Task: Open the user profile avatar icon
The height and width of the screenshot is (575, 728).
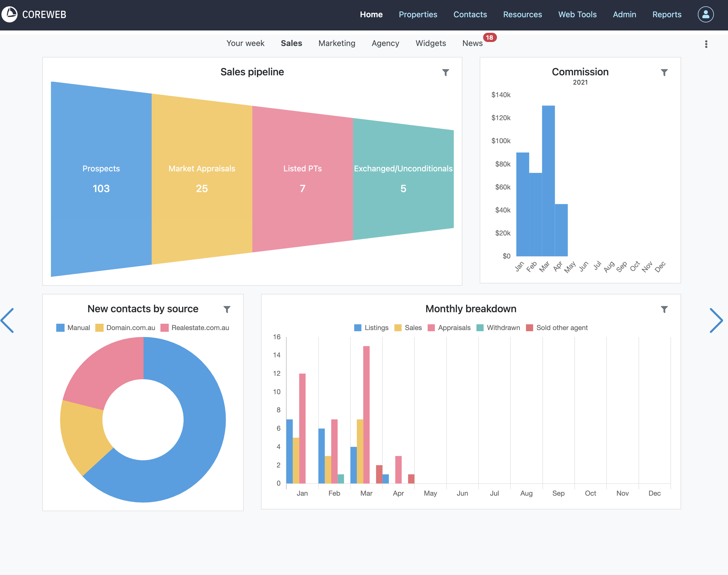Action: click(706, 14)
